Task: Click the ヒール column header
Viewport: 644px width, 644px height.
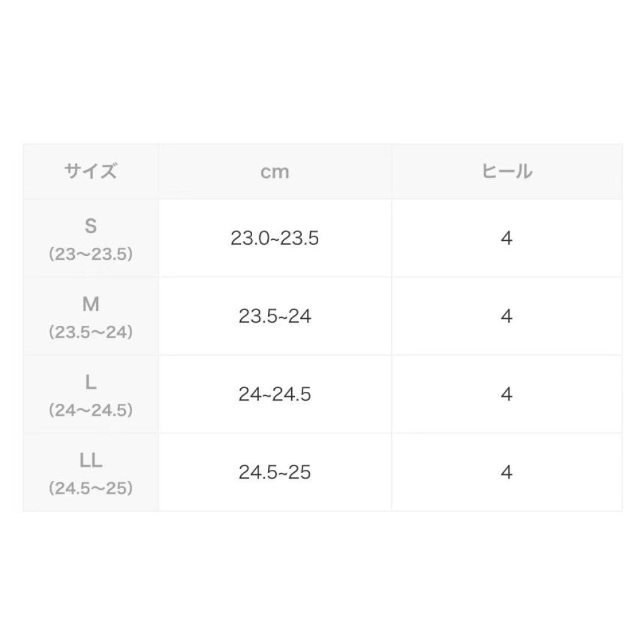Action: click(x=506, y=172)
